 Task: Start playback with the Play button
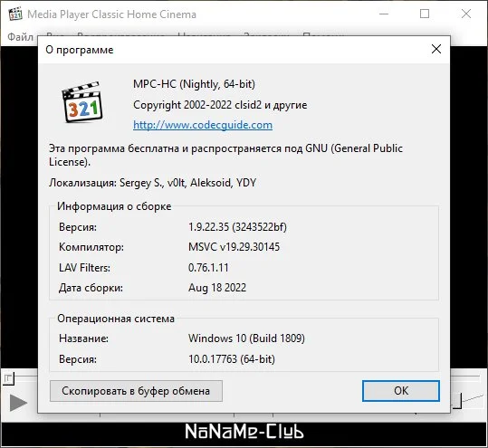tap(18, 403)
